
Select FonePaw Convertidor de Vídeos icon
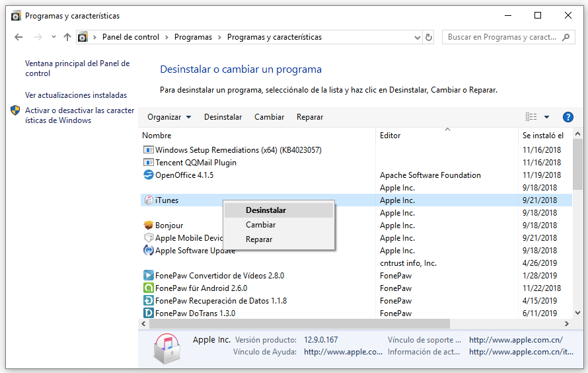click(149, 275)
